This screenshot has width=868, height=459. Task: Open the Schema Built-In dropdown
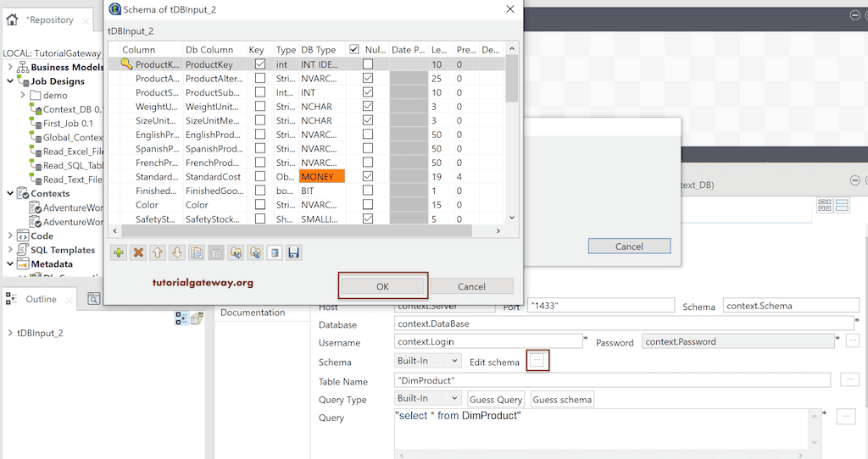click(427, 361)
